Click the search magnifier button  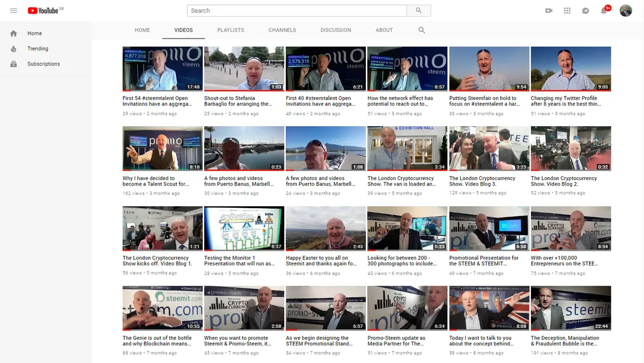point(419,11)
